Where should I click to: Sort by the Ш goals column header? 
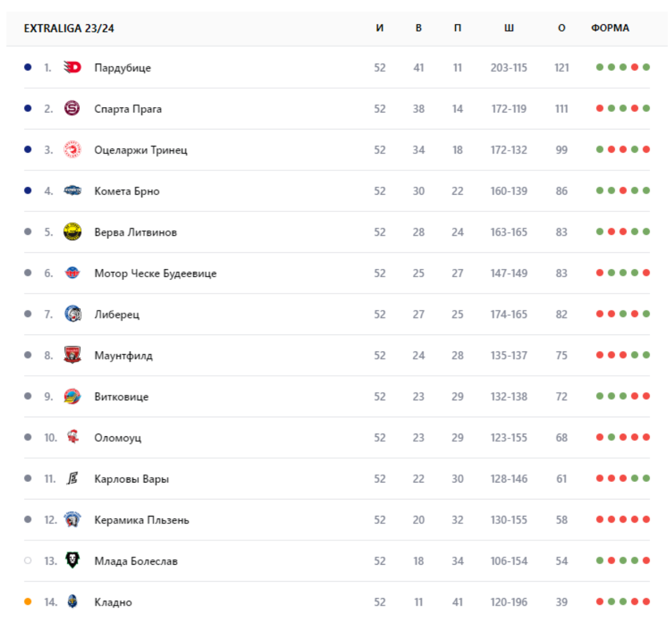tap(509, 28)
